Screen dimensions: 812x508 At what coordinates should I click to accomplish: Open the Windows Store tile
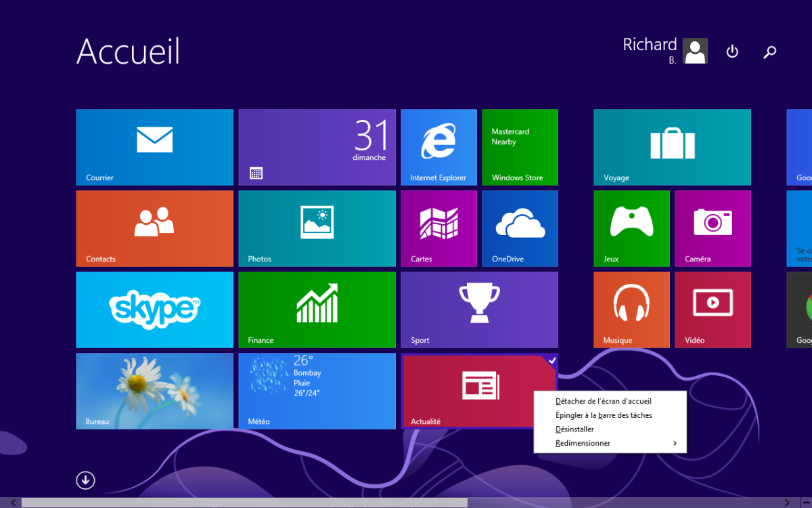[x=520, y=147]
